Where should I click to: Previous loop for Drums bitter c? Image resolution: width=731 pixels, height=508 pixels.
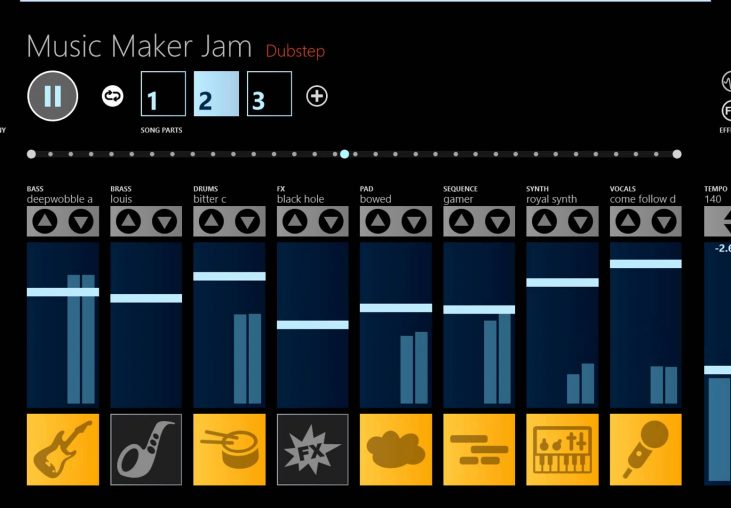pyautogui.click(x=211, y=221)
